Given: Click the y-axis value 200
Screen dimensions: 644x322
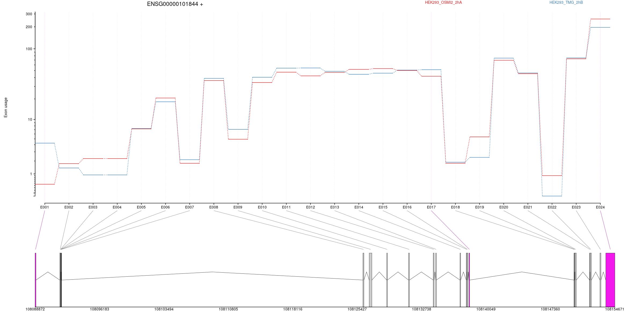Looking at the screenshot, I should point(29,27).
